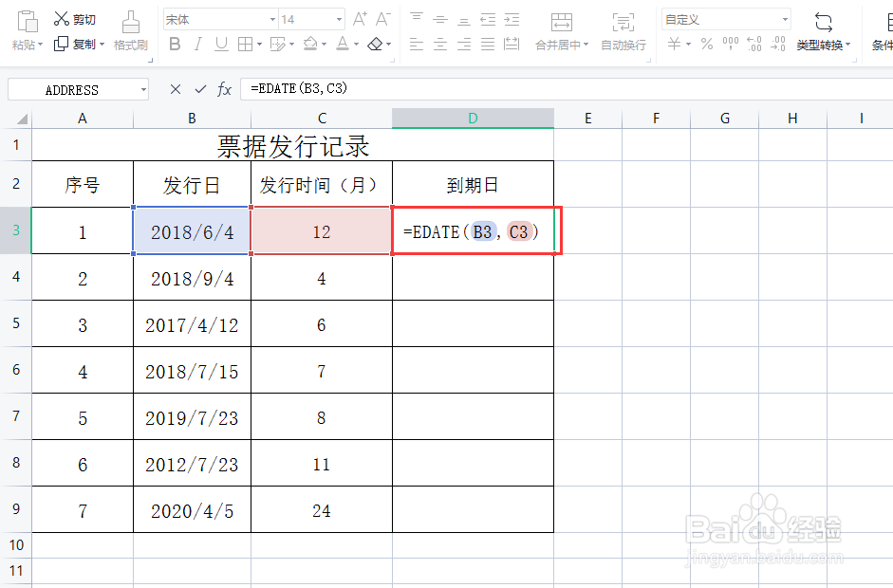Expand the borders dropdown arrow
The height and width of the screenshot is (588, 893).
259,45
